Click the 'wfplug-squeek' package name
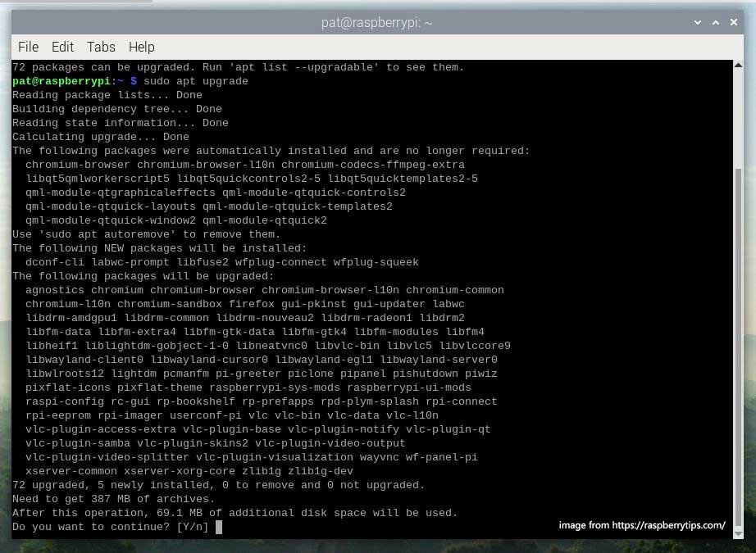The width and height of the screenshot is (756, 553). [x=376, y=262]
